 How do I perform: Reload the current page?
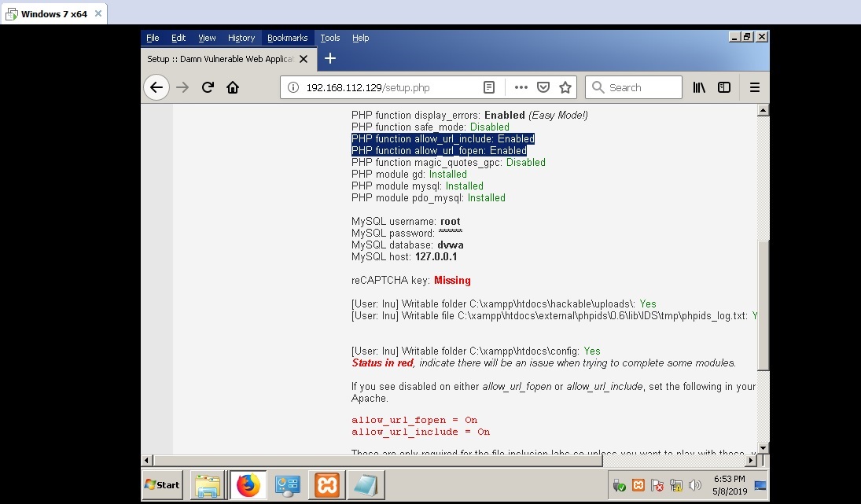[x=208, y=87]
